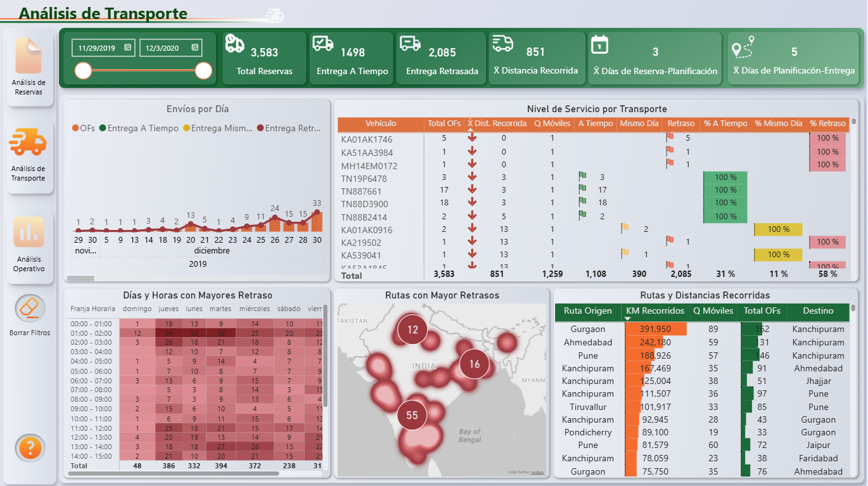Screen dimensions: 868x486
Task: Select the orange truck Análisis de Transporte icon
Action: (29, 142)
